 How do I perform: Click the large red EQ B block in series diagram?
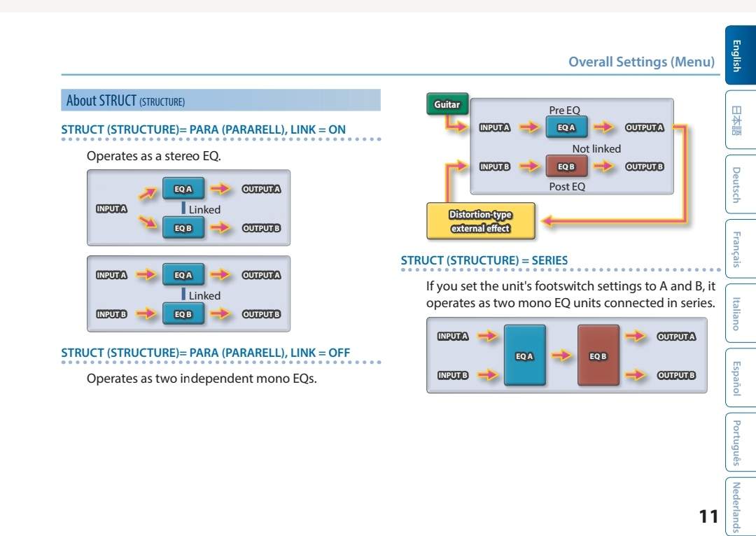pyautogui.click(x=598, y=355)
